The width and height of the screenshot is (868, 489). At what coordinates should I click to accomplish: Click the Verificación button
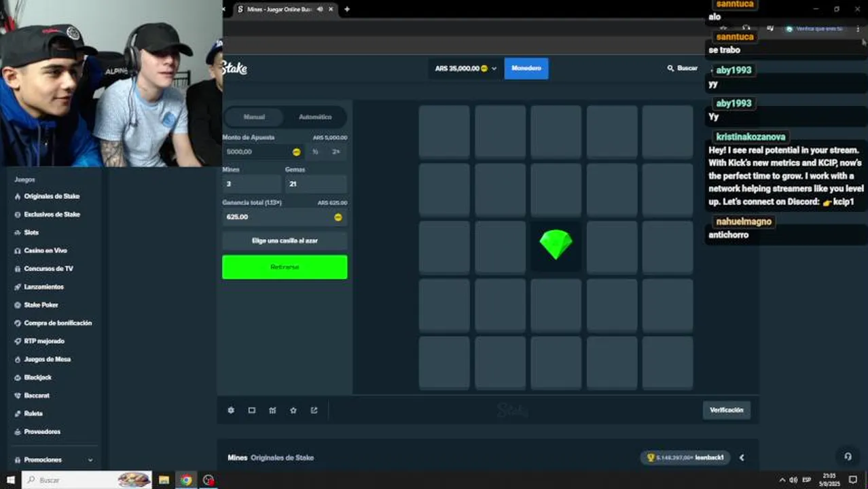coord(727,410)
